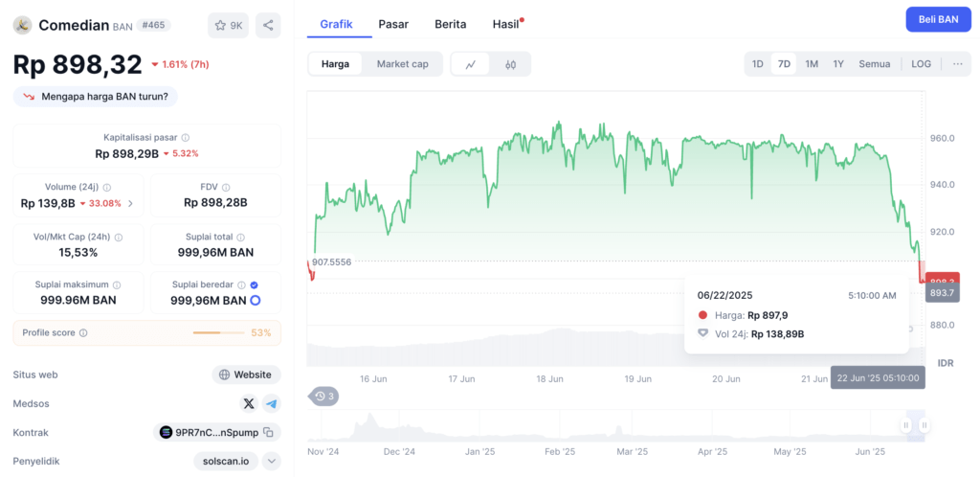Toggle the Market cap chart mode
Viewport: 980px width, 477px height.
[403, 64]
